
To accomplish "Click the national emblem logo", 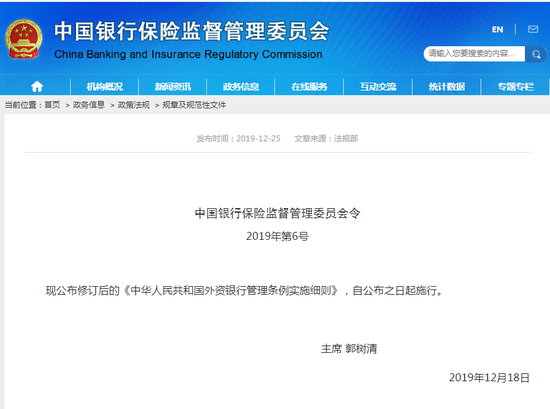I will (24, 39).
